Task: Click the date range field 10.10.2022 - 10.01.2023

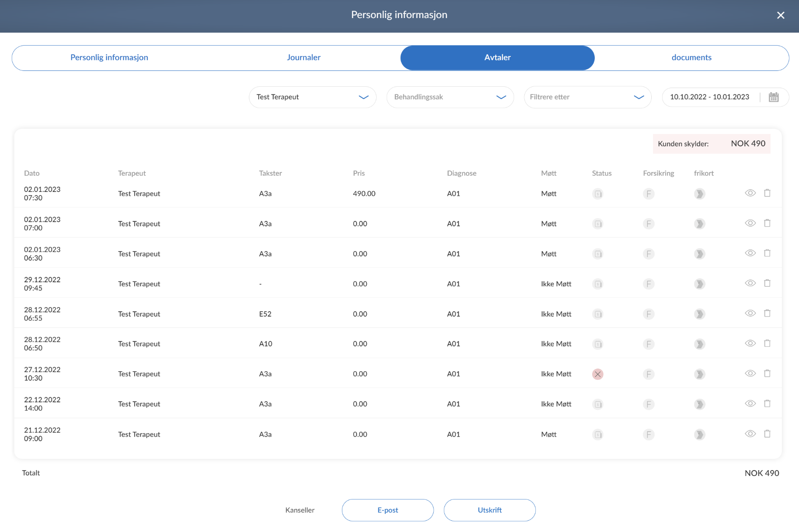Action: point(709,97)
